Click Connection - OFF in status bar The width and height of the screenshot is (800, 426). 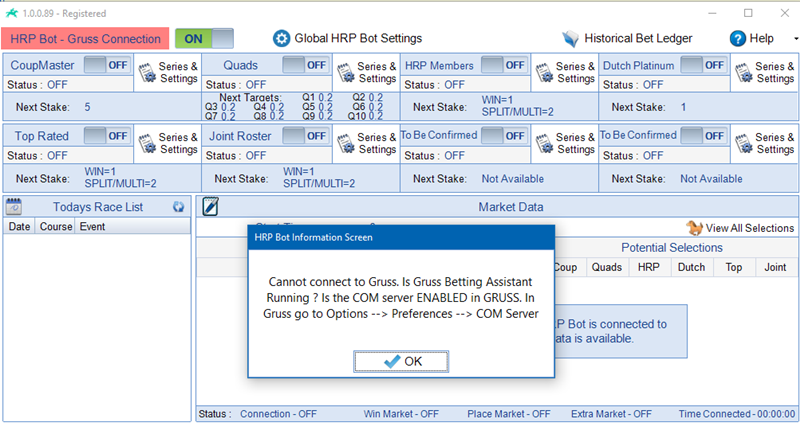pos(278,414)
